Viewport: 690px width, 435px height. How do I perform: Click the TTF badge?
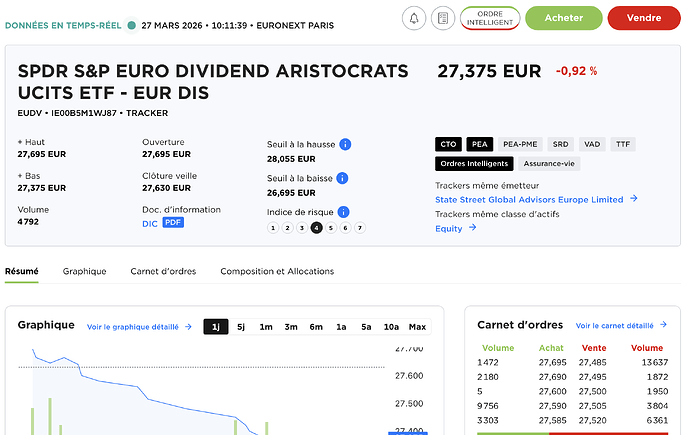pos(623,144)
